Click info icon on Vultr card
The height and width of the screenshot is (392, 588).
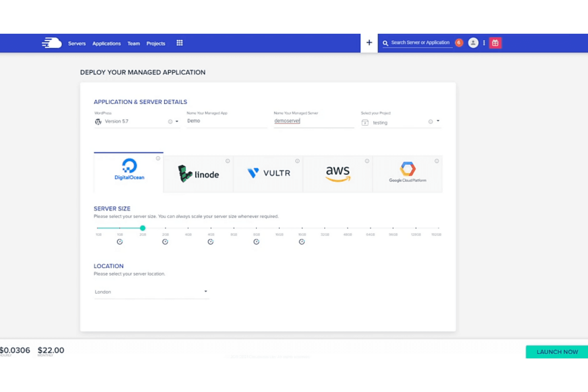point(297,161)
